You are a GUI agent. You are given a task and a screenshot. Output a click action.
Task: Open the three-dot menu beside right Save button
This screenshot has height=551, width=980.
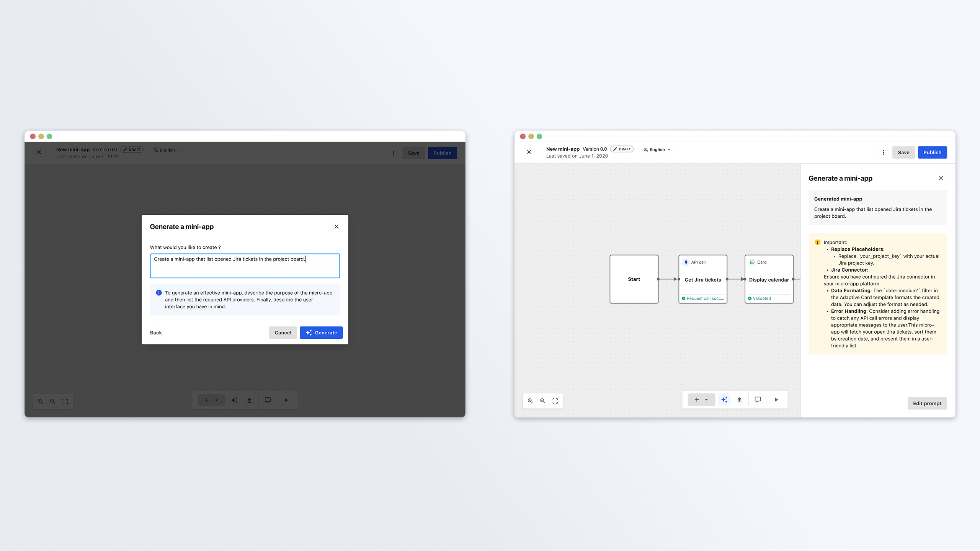pyautogui.click(x=883, y=152)
